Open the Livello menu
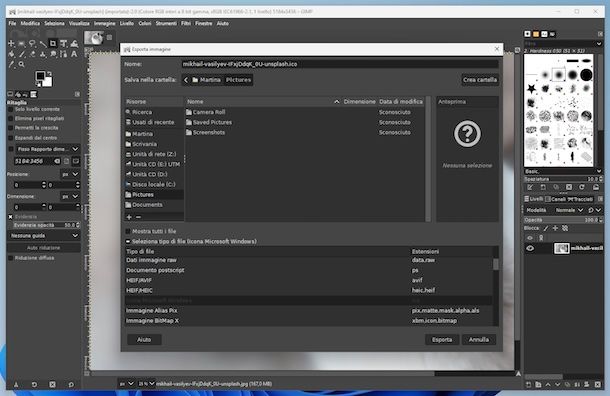 tap(126, 23)
